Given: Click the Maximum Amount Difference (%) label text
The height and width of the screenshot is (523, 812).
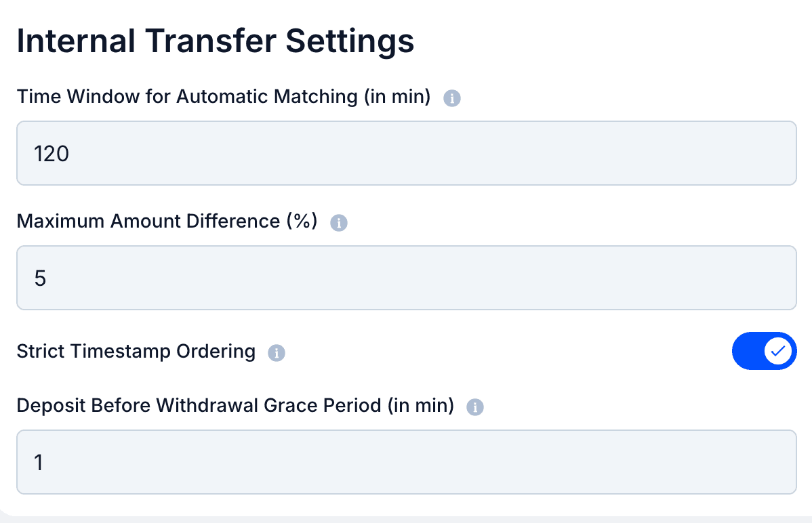Looking at the screenshot, I should 166,221.
